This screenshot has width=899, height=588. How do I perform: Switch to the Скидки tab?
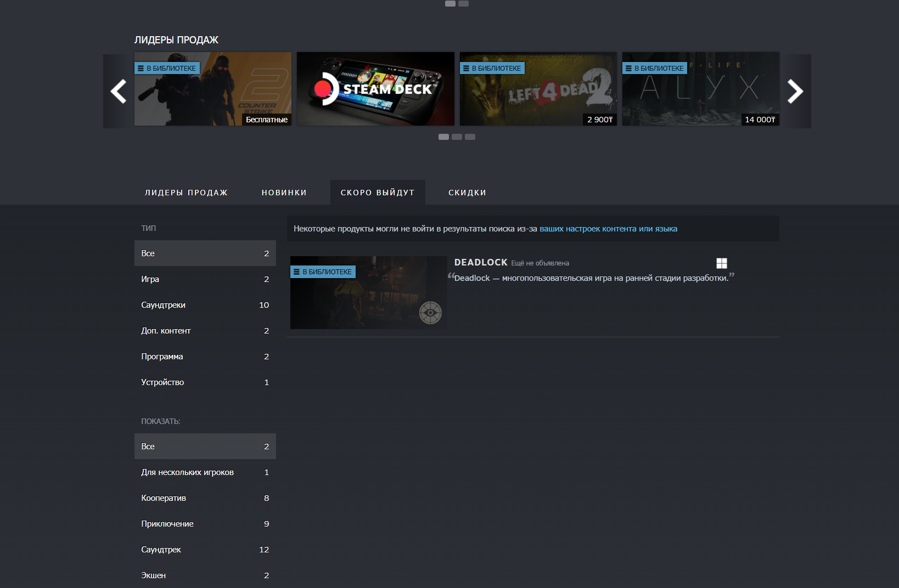(467, 193)
